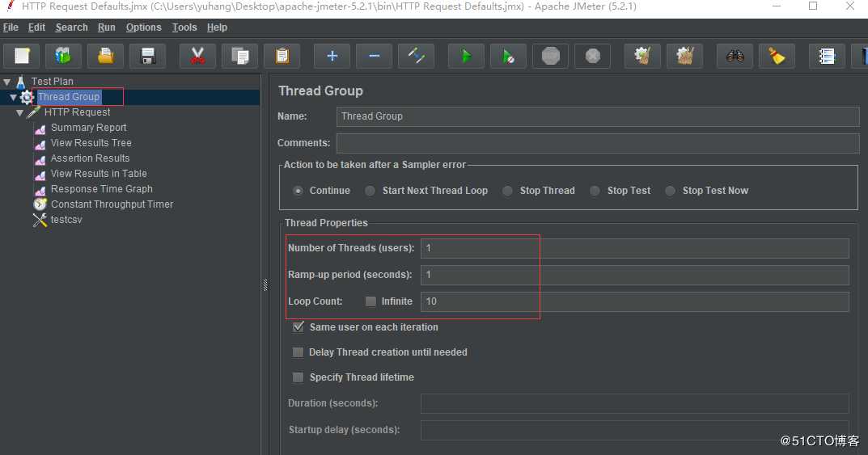Click the Toggle enable/disable icon
868x455 pixels.
[417, 56]
